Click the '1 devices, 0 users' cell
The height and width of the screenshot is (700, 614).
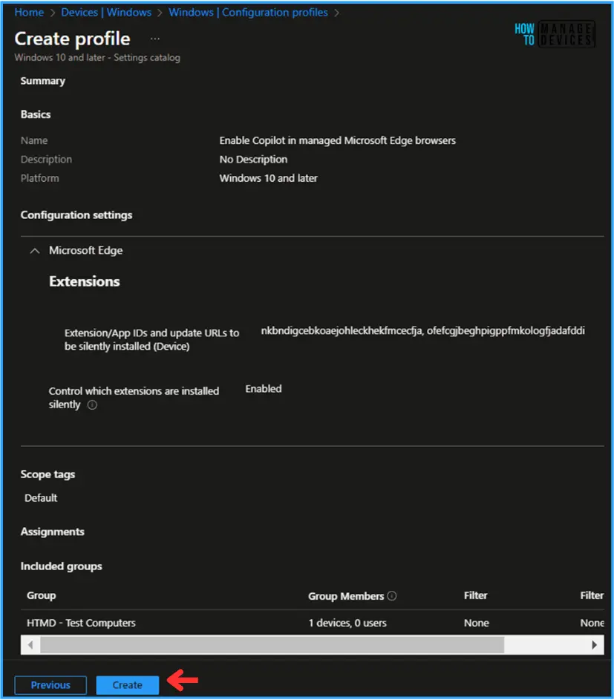(347, 623)
